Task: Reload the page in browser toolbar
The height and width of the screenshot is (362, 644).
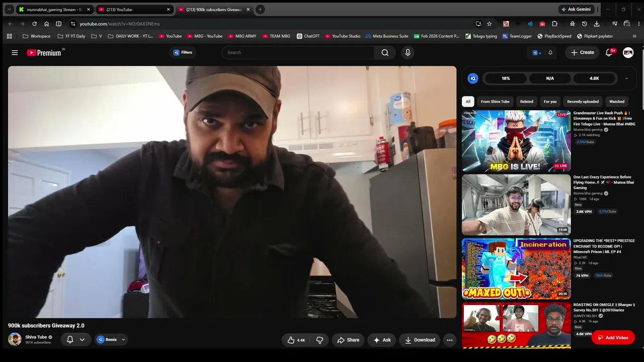Action: tap(34, 24)
